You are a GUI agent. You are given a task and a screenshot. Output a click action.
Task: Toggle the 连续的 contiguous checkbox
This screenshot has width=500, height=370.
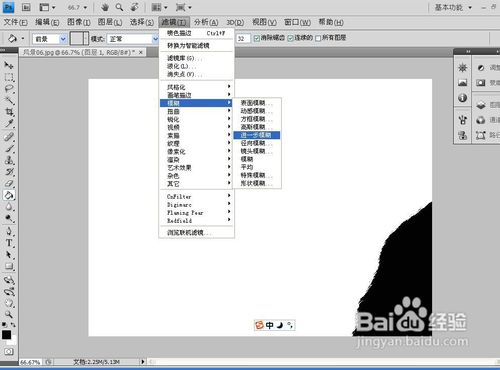click(x=290, y=38)
